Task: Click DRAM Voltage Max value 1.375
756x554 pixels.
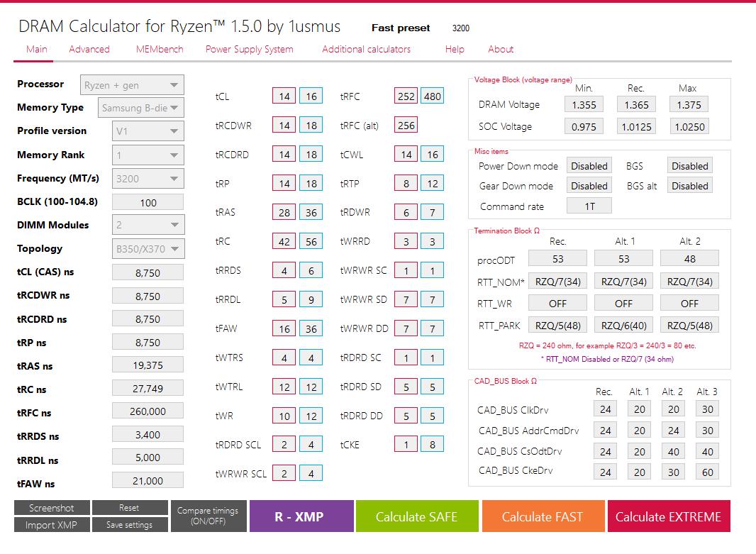Action: pyautogui.click(x=689, y=104)
